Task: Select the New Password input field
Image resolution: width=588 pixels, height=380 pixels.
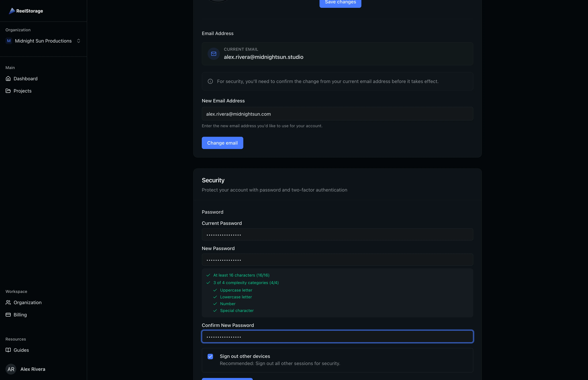Action: click(x=337, y=260)
